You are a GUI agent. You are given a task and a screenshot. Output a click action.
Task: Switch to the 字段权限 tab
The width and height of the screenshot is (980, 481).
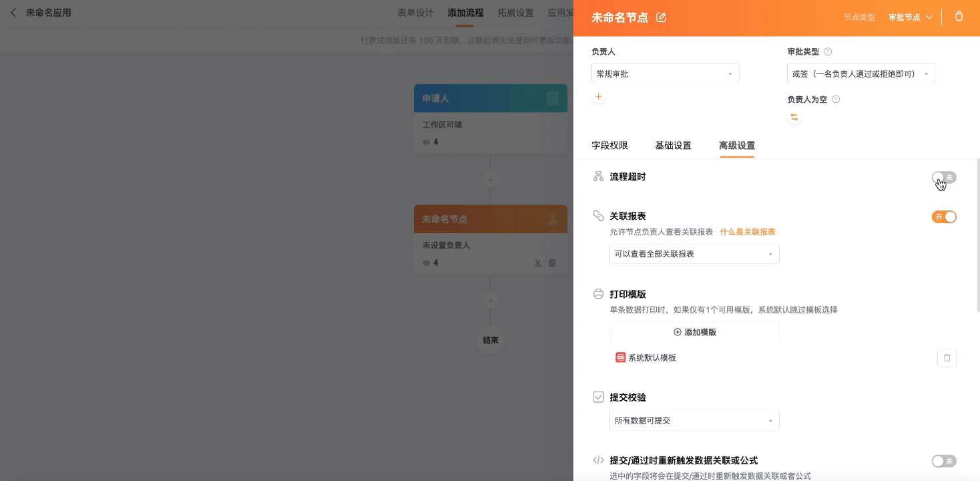point(609,146)
